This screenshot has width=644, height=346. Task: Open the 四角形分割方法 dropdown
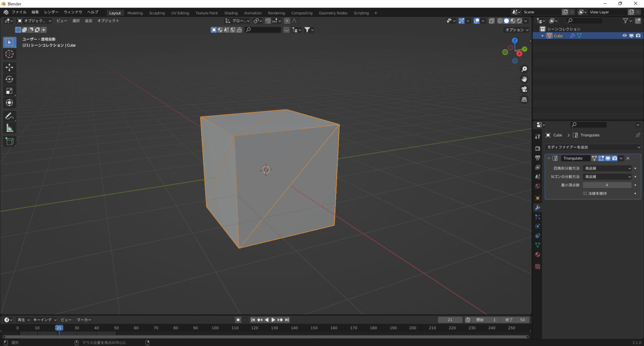pyautogui.click(x=607, y=168)
